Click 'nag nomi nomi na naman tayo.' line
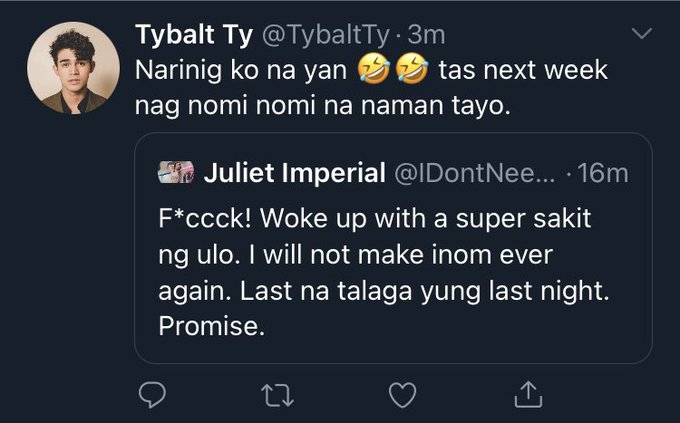The width and height of the screenshot is (680, 423). [324, 106]
